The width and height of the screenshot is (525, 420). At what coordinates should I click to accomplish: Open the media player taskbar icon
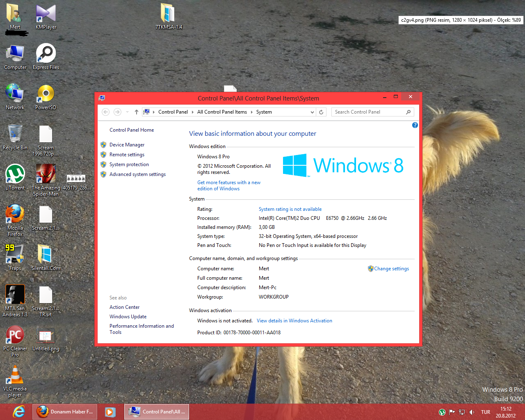point(110,412)
